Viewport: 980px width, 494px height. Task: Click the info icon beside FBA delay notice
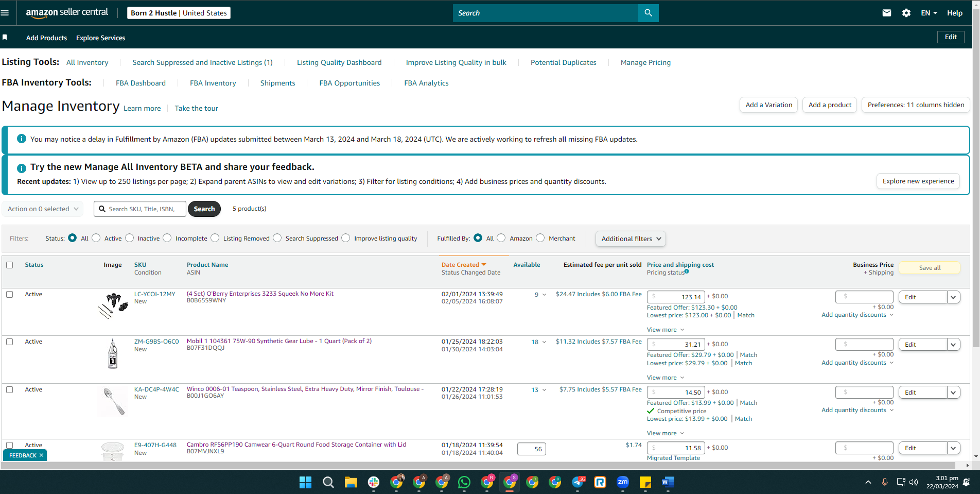click(22, 139)
